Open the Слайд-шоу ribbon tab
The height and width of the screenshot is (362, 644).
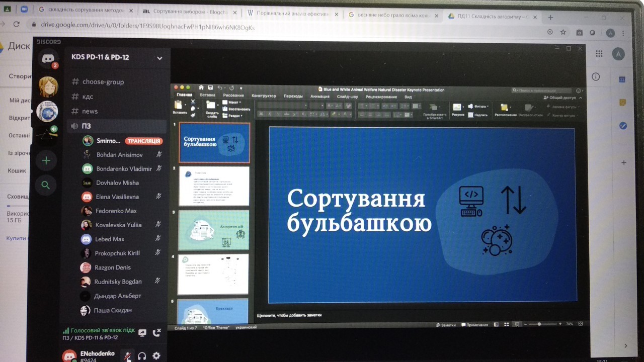347,96
